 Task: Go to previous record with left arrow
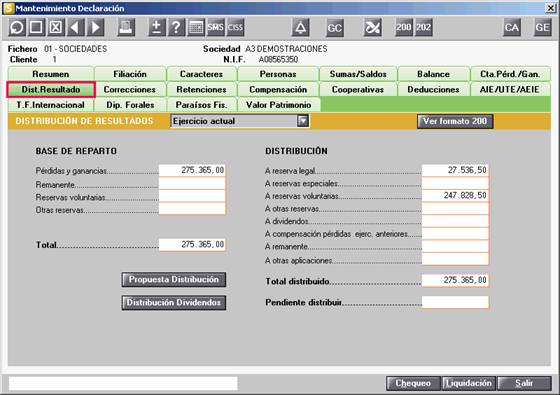coord(75,28)
